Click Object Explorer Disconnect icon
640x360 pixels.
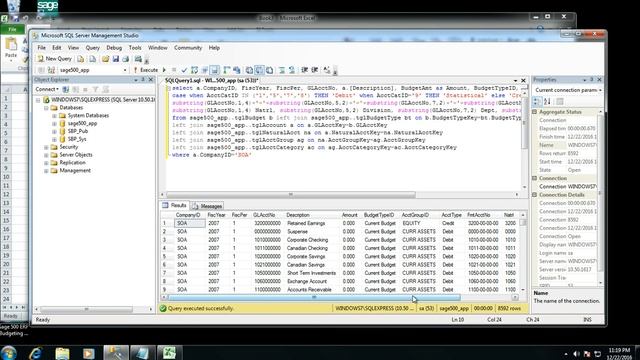(x=76, y=89)
